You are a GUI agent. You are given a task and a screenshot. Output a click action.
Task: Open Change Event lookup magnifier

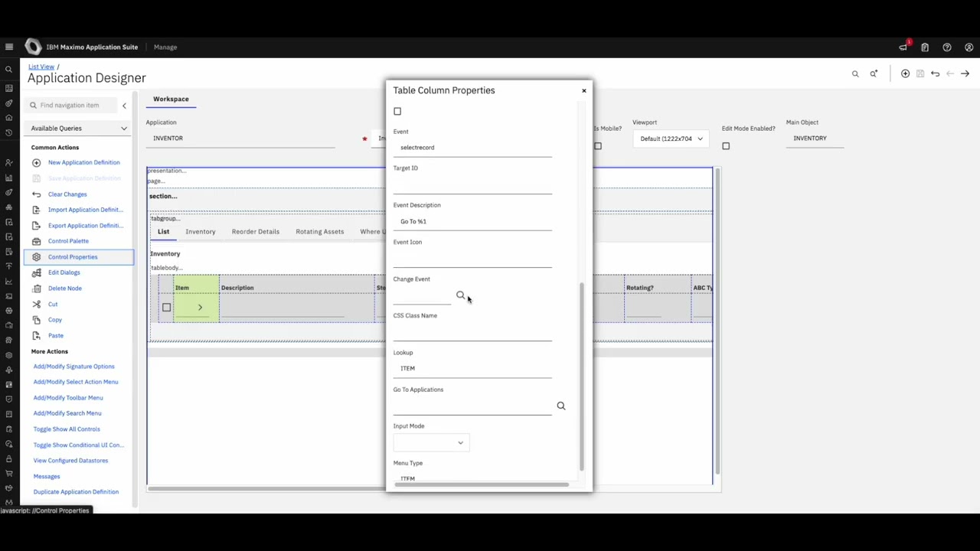[x=460, y=295]
